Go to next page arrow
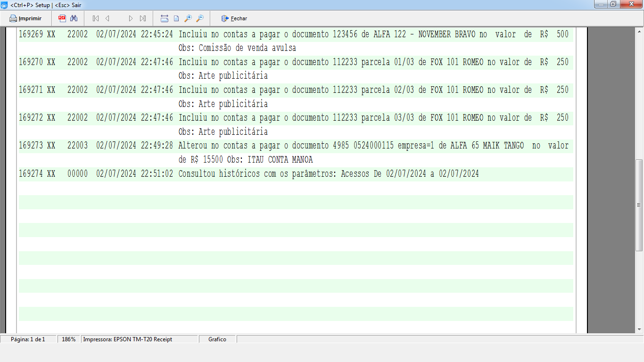This screenshot has height=362, width=644. (x=131, y=18)
